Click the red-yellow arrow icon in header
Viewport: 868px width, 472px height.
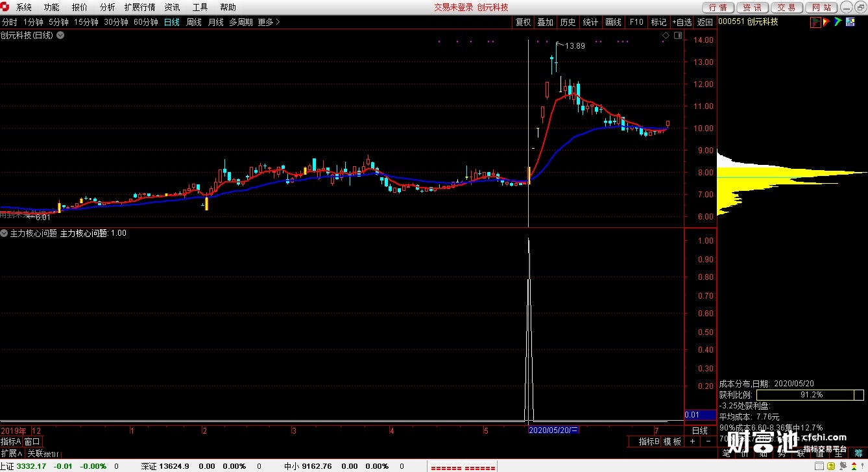pos(827,22)
